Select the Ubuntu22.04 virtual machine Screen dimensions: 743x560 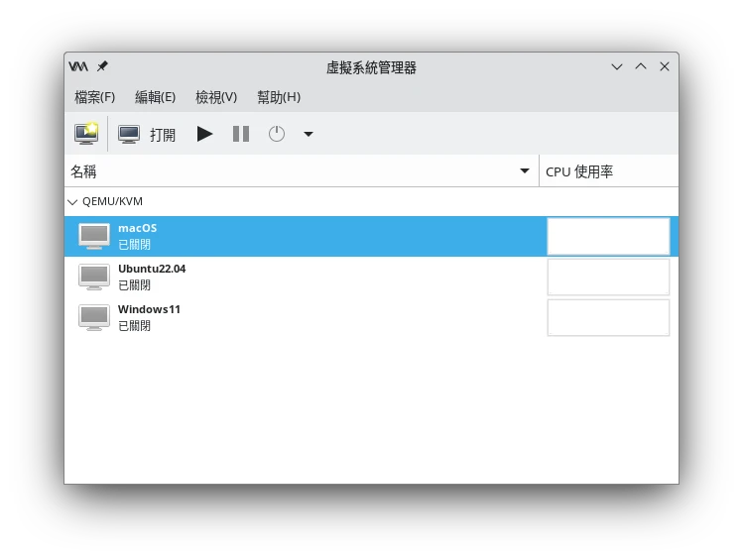coord(152,276)
